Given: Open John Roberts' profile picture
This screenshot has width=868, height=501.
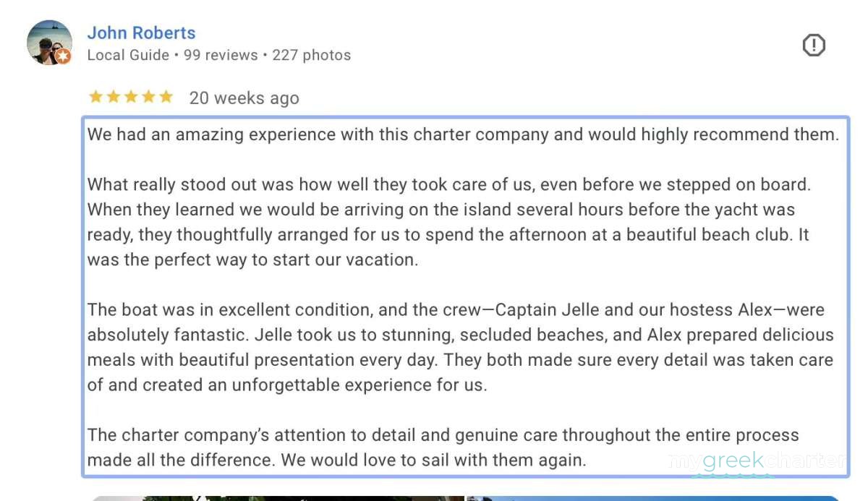Looking at the screenshot, I should pos(48,42).
